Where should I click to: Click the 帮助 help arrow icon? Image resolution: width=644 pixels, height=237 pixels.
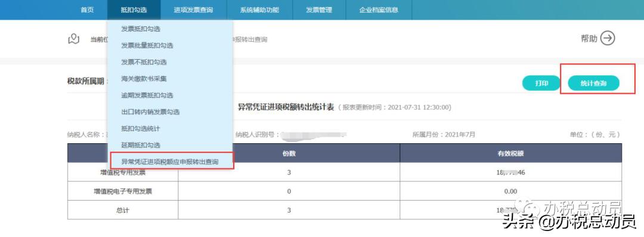(x=608, y=39)
